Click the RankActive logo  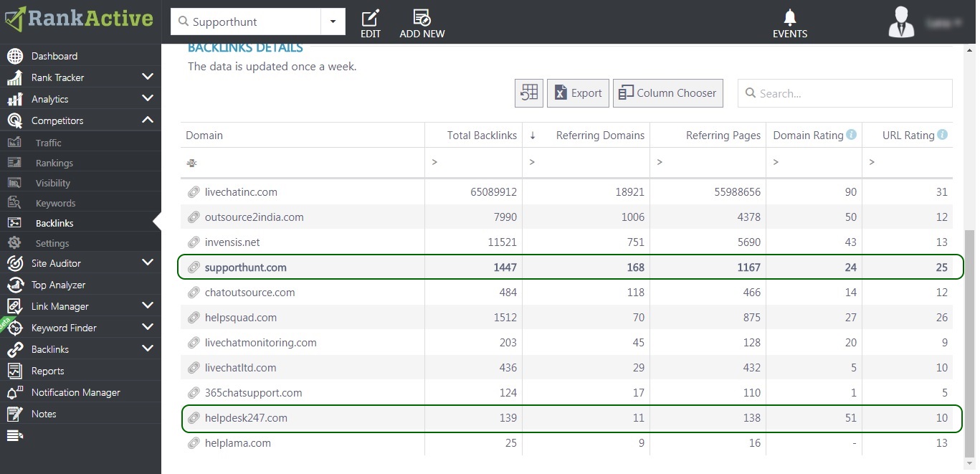click(x=79, y=19)
